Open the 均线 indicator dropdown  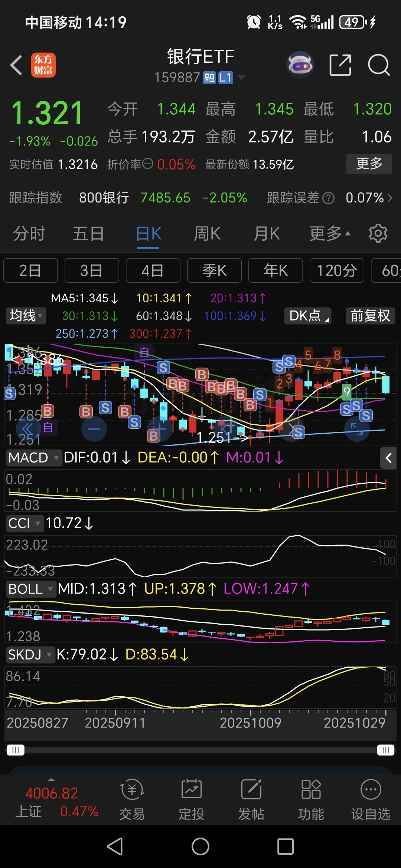point(26,316)
